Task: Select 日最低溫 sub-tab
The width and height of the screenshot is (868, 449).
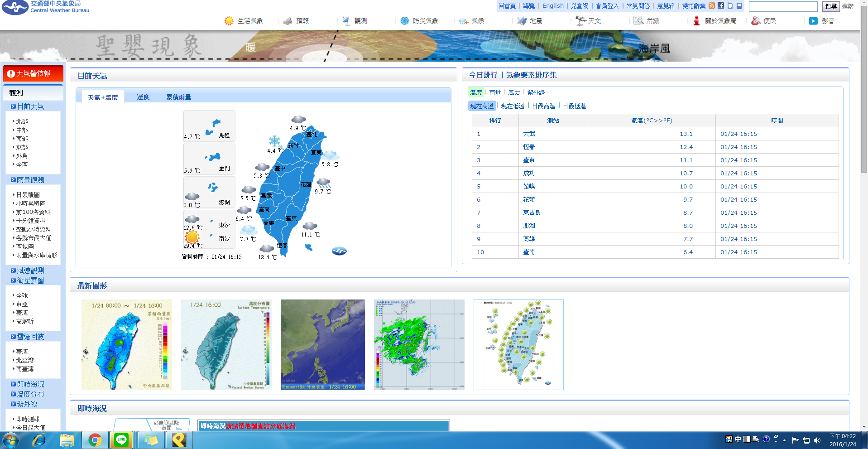Action: (x=574, y=106)
